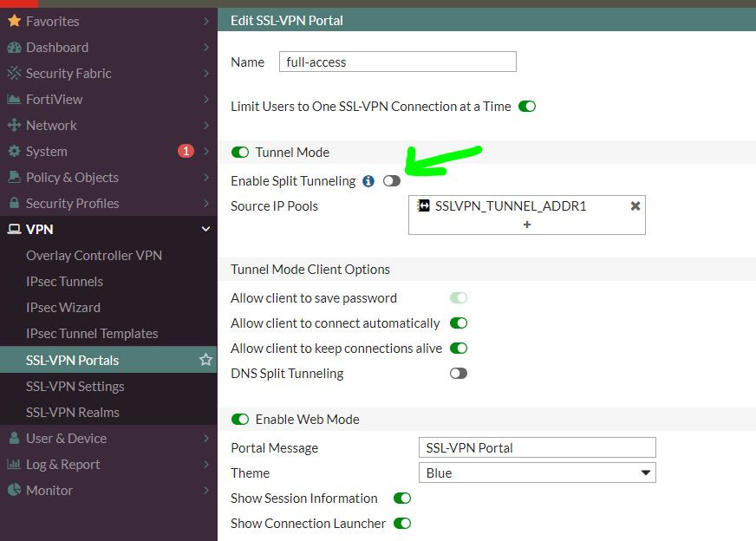The width and height of the screenshot is (756, 541).
Task: Open the Theme dropdown showing Blue
Action: (x=538, y=473)
